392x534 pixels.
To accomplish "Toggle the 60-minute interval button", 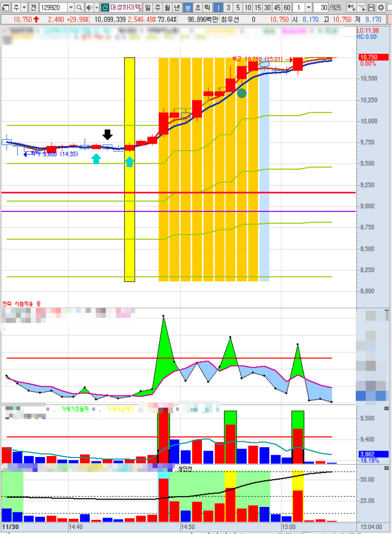I will (287, 7).
